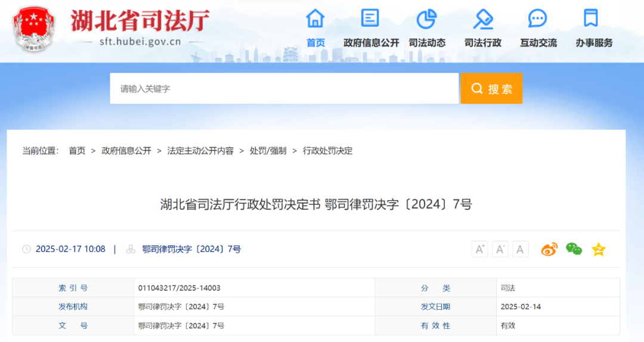
Task: Click the 湖北省司法厅 site title
Action: click(x=140, y=20)
